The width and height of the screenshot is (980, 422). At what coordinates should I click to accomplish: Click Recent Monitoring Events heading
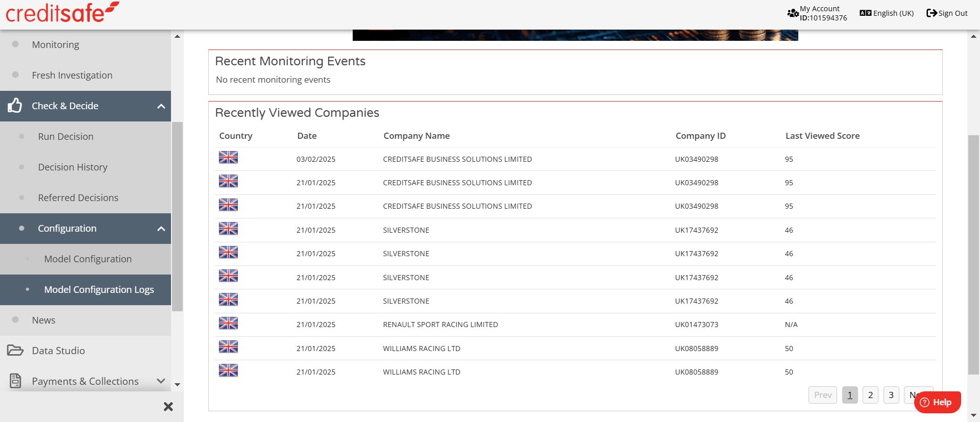tap(290, 61)
